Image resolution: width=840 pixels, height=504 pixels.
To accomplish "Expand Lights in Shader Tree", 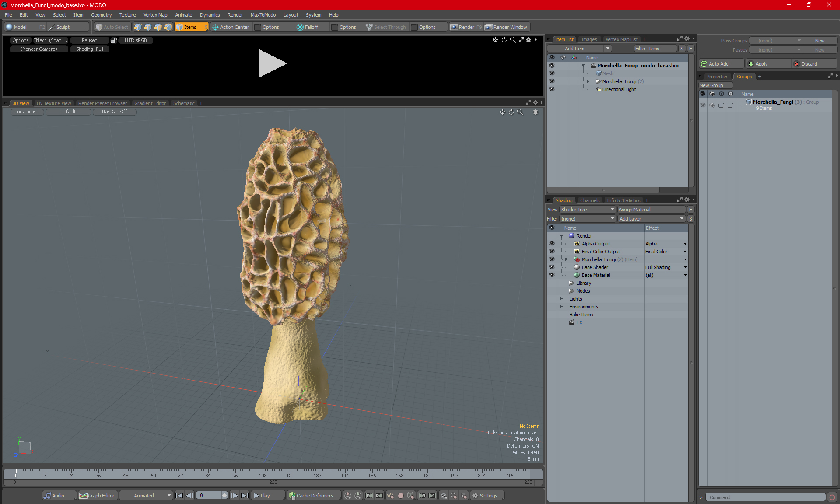I will click(561, 299).
